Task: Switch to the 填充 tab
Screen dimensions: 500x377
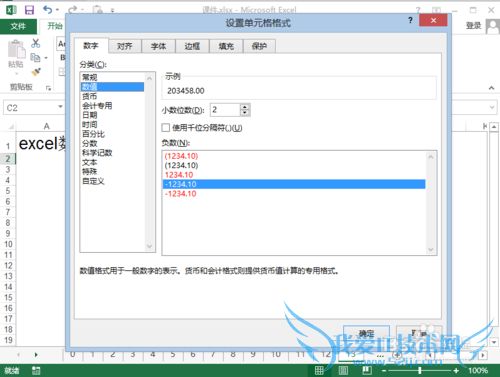Action: click(x=226, y=46)
